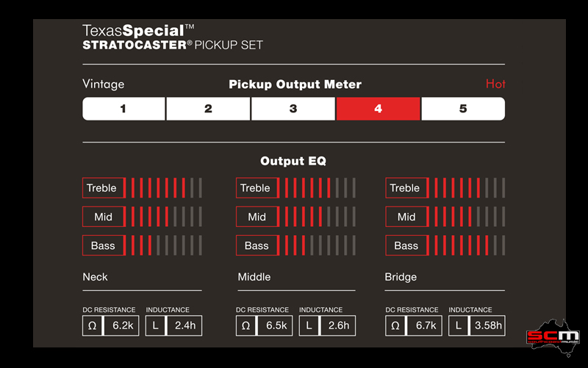Click the Bridge pickup Mid label box
Viewport: 588px width, 368px height.
click(407, 217)
